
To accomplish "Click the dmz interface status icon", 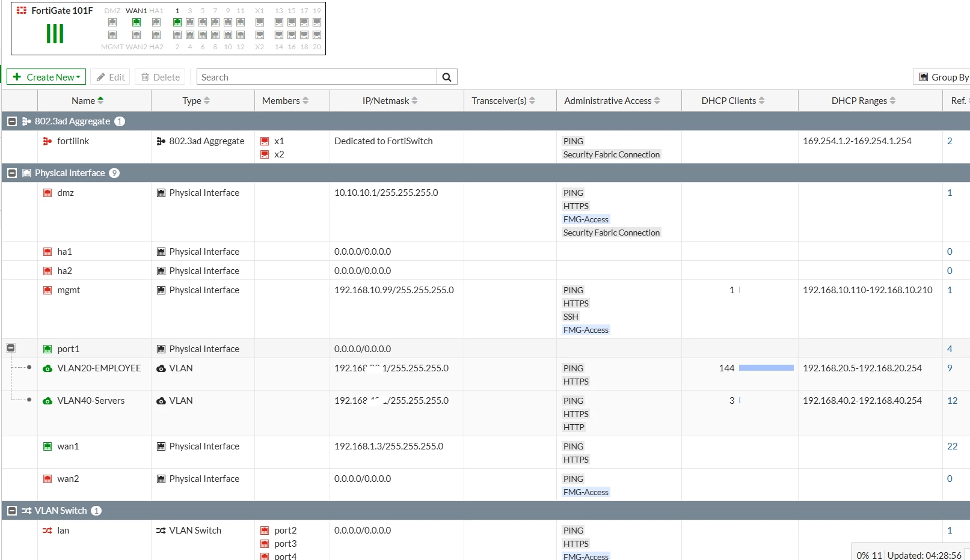I will [48, 193].
